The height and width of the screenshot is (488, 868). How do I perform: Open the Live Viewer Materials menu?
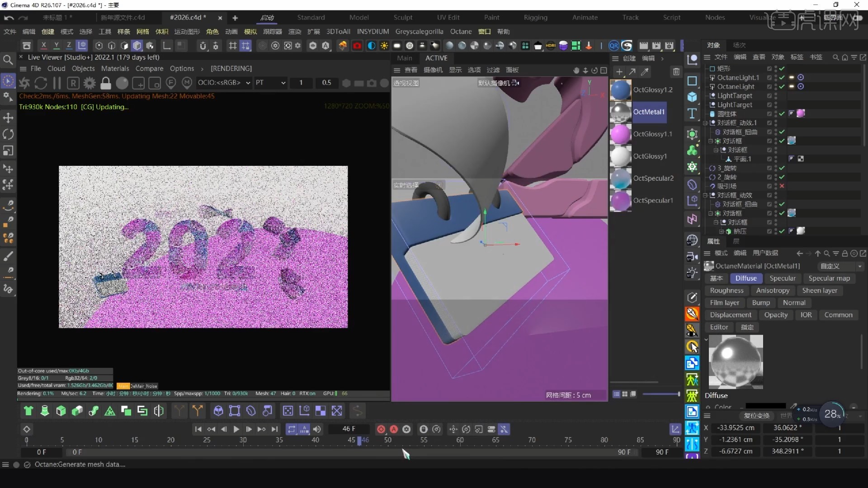[x=115, y=69]
